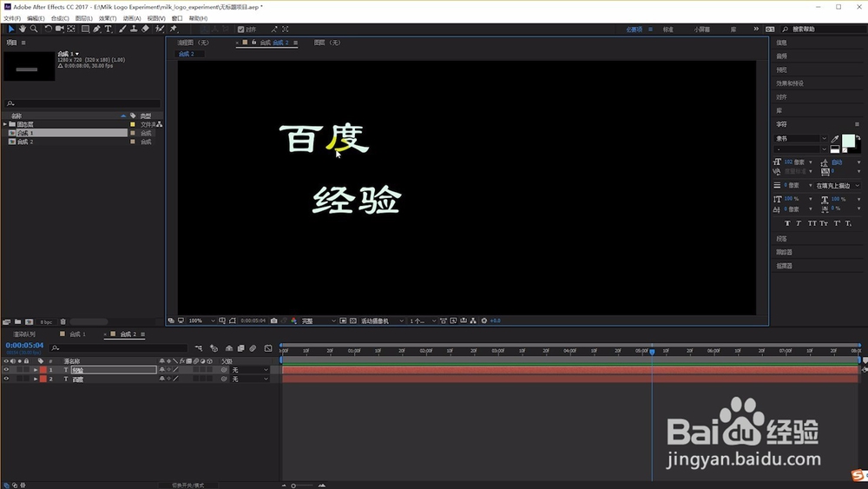868x489 pixels.
Task: Create a new composition from footage icon
Action: (x=29, y=321)
